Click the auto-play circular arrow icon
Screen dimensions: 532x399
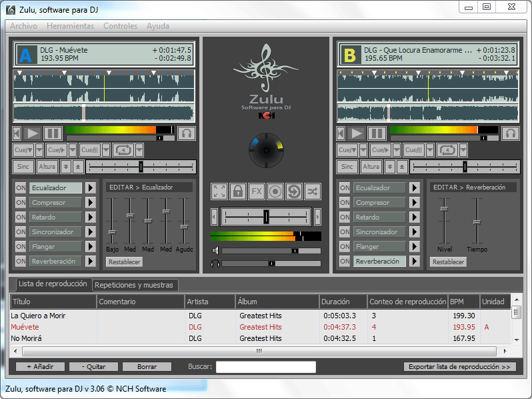294,191
